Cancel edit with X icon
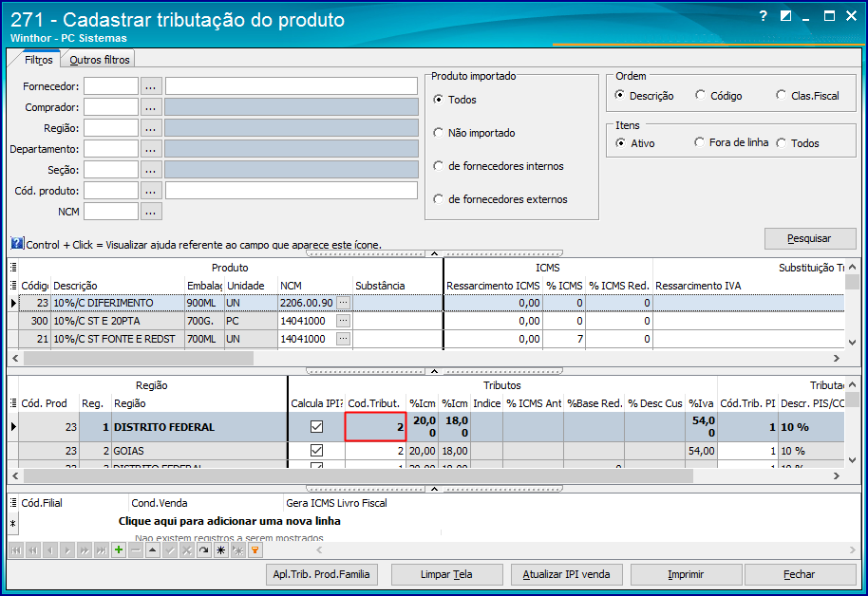Viewport: 868px width, 596px height. 187,550
